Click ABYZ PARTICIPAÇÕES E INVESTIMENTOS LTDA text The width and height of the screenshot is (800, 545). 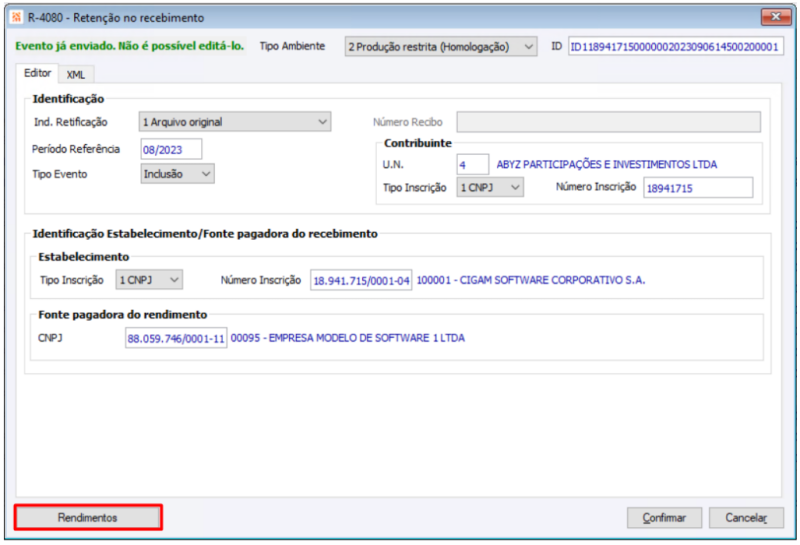point(607,164)
